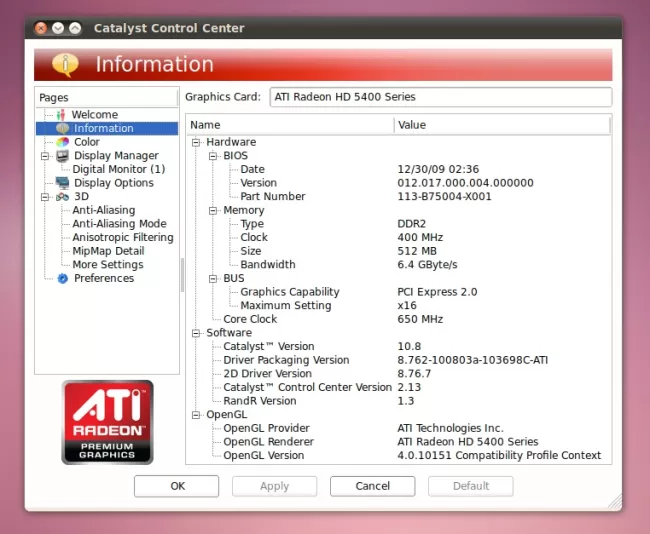Image resolution: width=650 pixels, height=534 pixels.
Task: Click the Information page icon in sidebar
Action: [62, 128]
